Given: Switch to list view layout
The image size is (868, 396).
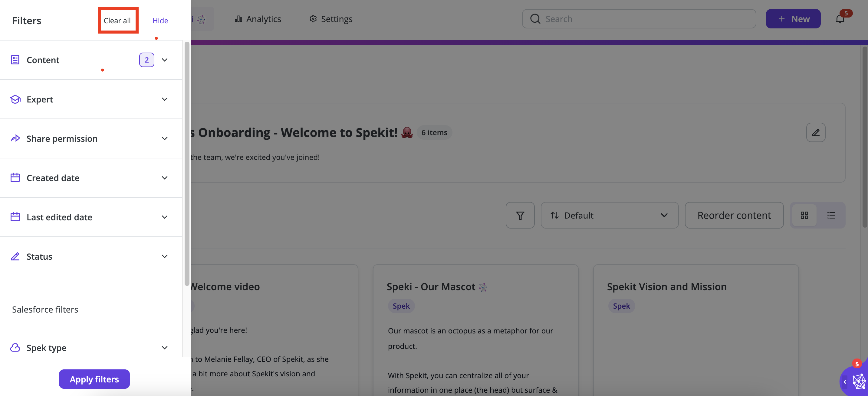Looking at the screenshot, I should click(x=831, y=215).
